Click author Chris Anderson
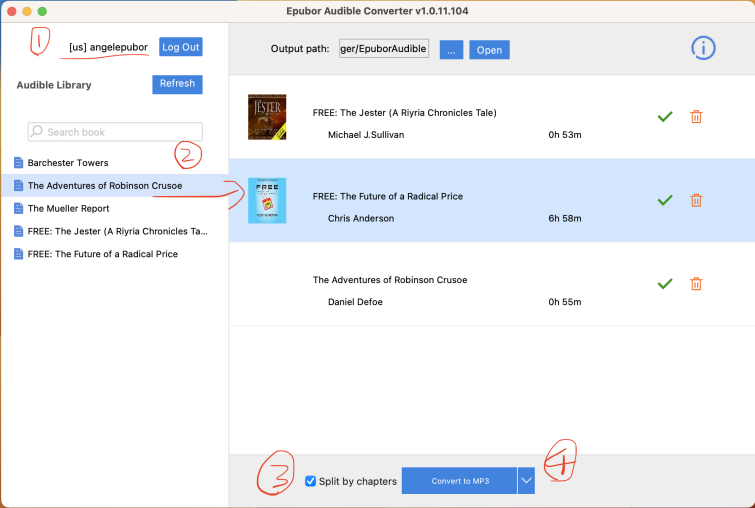This screenshot has width=755, height=508. pos(361,218)
